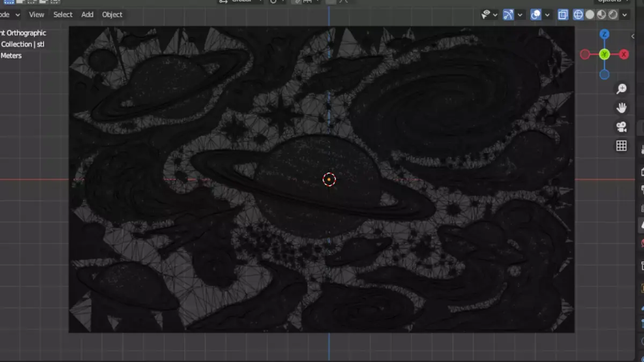Click the 'Meters' viewport label

click(x=11, y=55)
